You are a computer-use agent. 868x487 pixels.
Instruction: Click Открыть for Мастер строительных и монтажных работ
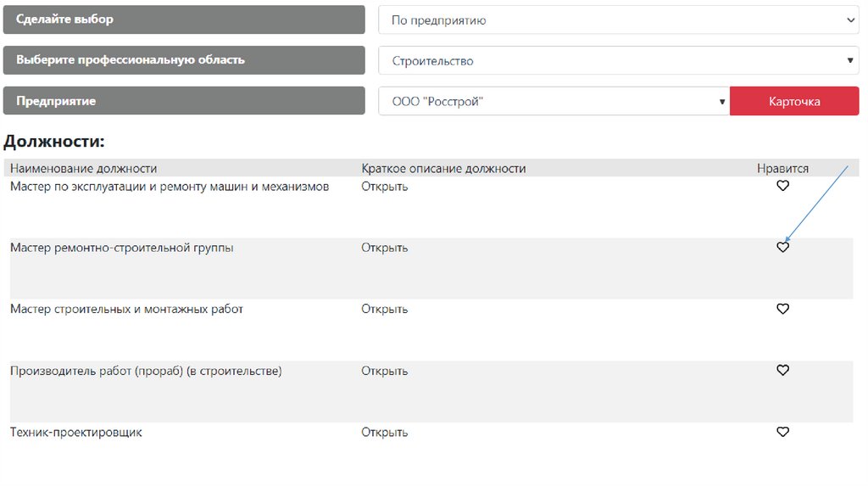[x=384, y=310]
